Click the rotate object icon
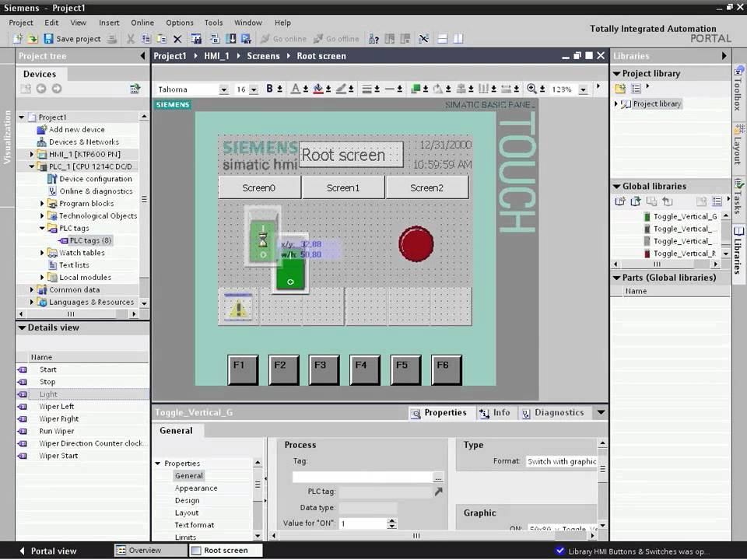This screenshot has height=560, width=747. (x=438, y=89)
